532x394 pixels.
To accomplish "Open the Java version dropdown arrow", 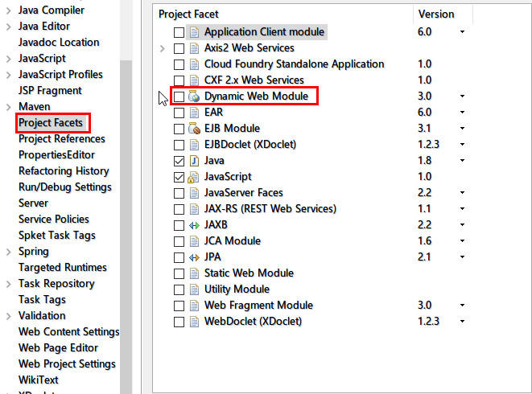I will [463, 161].
